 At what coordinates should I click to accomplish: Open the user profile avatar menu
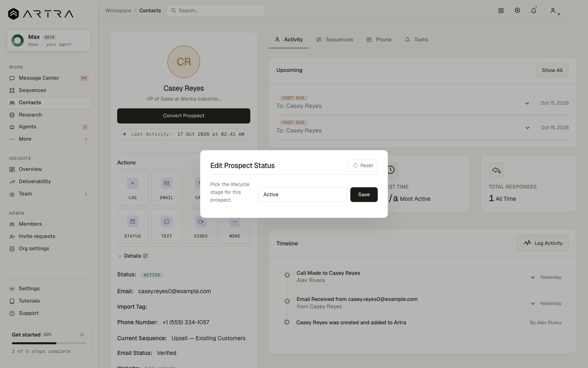coord(553,11)
